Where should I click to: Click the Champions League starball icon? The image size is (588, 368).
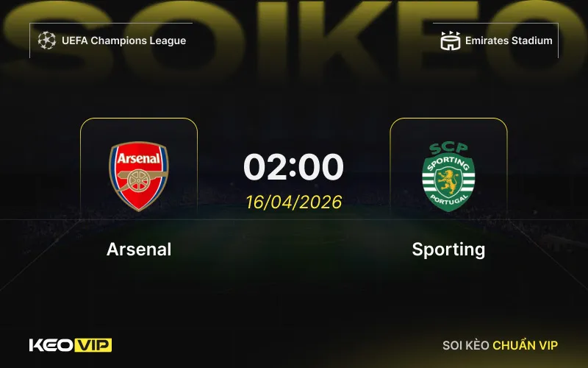point(47,40)
